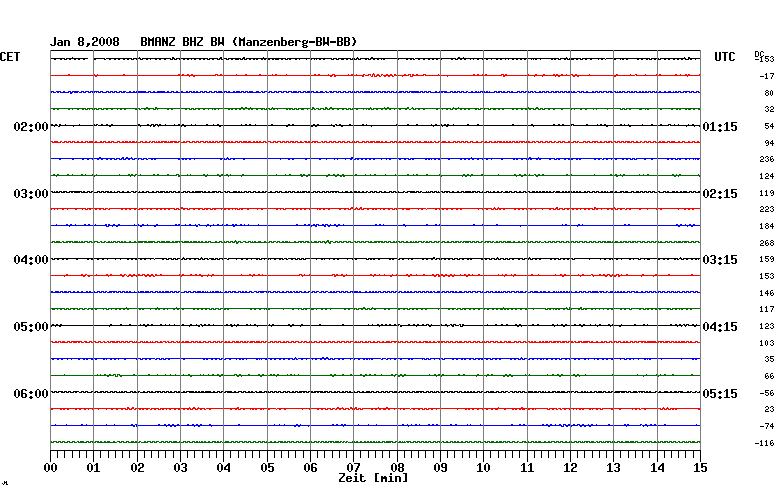780x494 pixels.
Task: Click the "10" minute tick label
Action: coord(484,468)
